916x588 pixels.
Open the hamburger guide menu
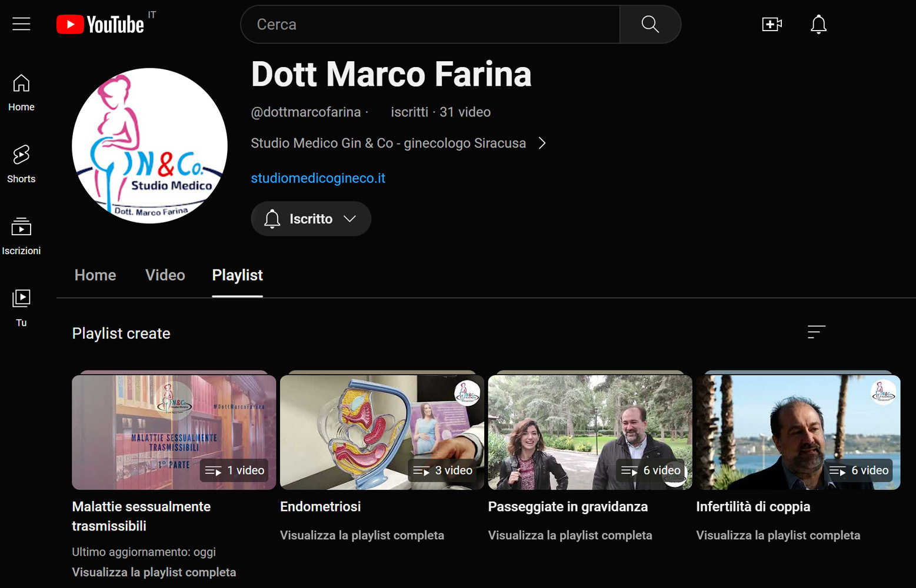pos(21,24)
